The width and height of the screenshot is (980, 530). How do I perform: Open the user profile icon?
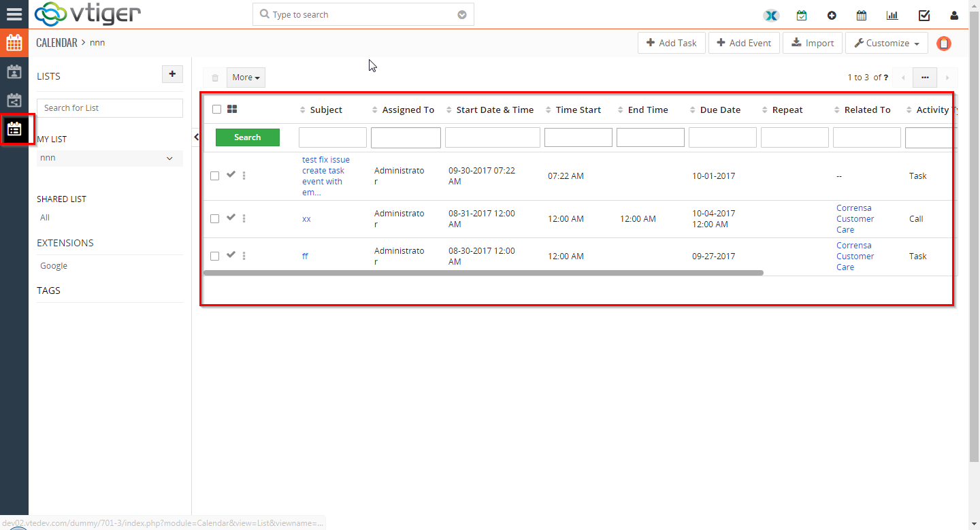955,16
